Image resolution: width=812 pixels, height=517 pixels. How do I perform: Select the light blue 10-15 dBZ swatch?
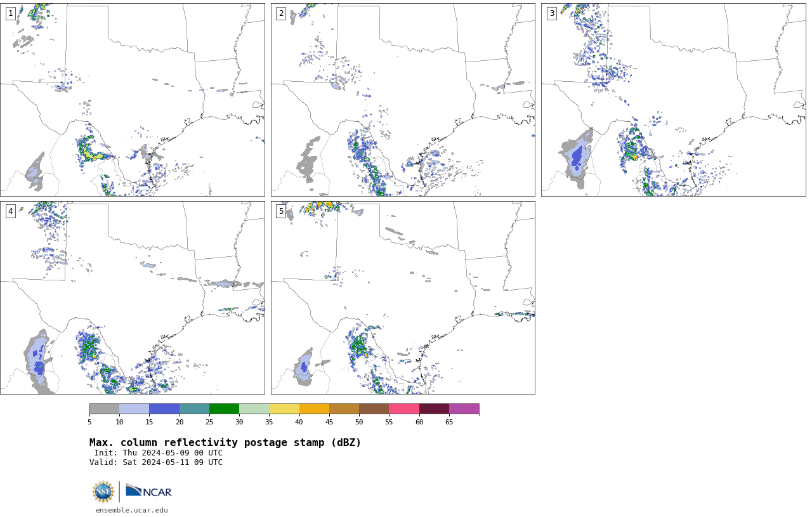134,409
